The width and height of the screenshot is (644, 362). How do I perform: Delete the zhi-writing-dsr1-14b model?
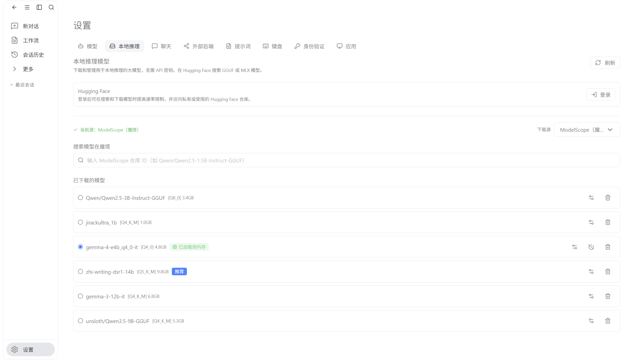point(608,271)
